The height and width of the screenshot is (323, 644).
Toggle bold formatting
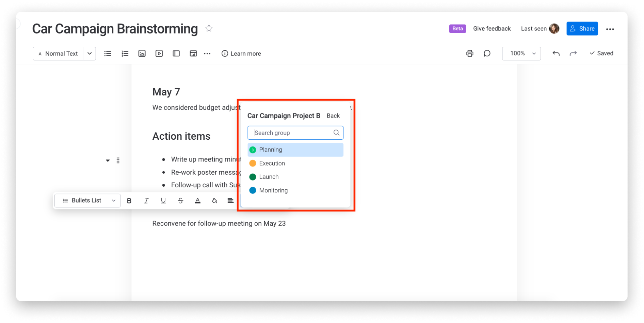(129, 201)
